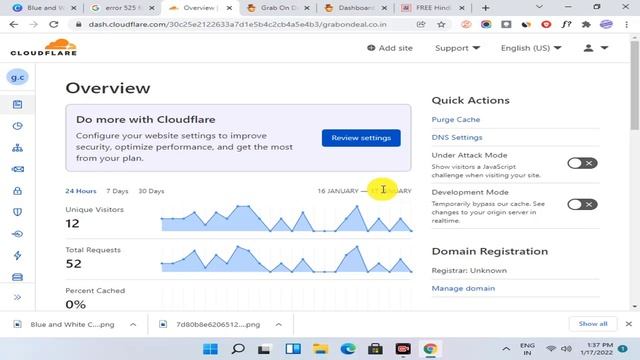Click the browser forward arrow
Screen dimensions: 640x360
[34, 24]
